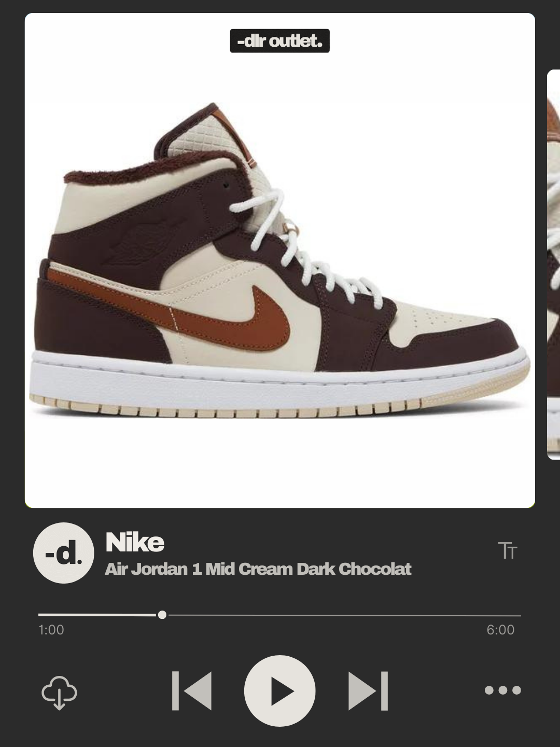Click the 1:00 elapsed time label
Viewport: 560px width, 747px height.
(51, 630)
